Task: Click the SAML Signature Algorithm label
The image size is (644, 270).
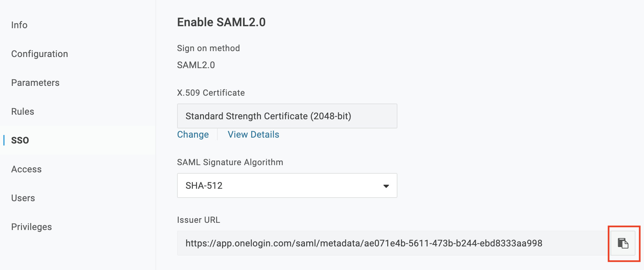Action: [230, 162]
